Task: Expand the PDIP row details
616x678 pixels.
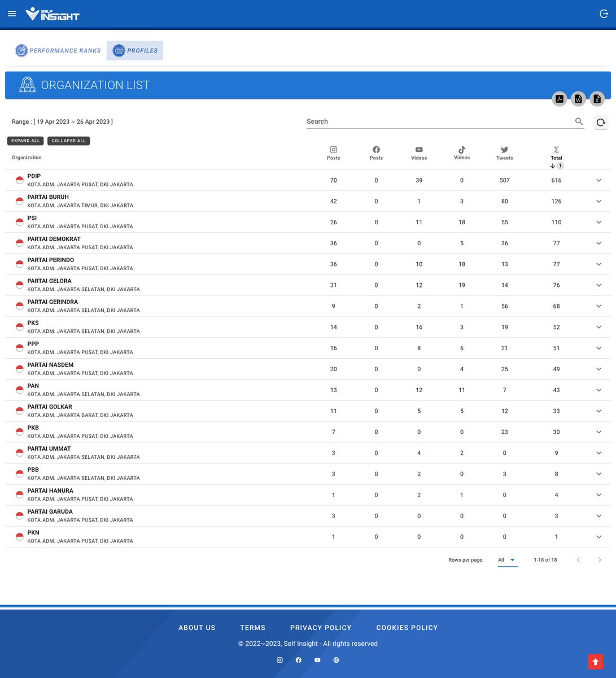Action: (599, 180)
